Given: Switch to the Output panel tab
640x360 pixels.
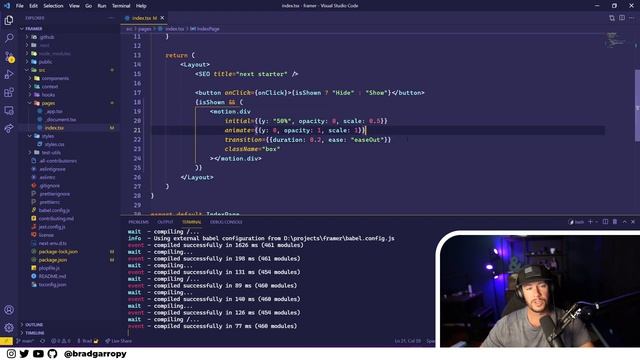Looking at the screenshot, I should [x=165, y=222].
